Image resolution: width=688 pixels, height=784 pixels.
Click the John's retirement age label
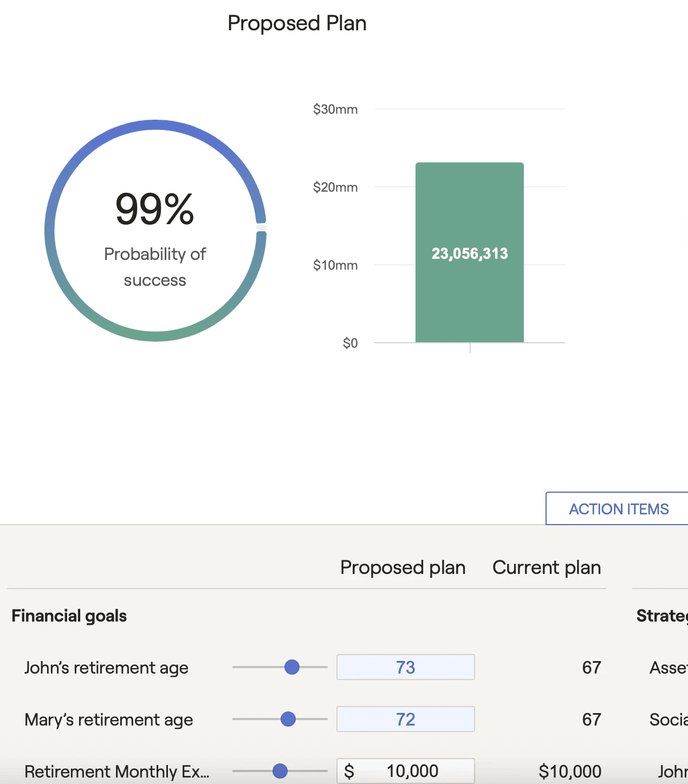[106, 668]
